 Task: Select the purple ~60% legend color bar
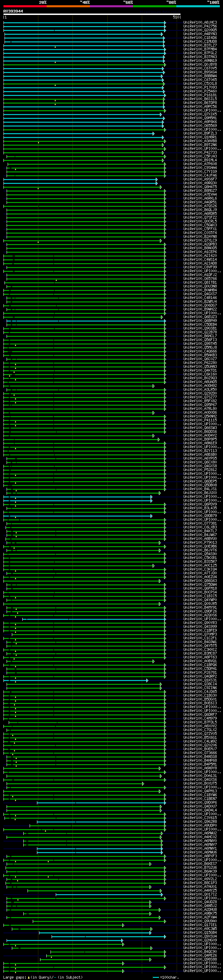click(111, 6)
